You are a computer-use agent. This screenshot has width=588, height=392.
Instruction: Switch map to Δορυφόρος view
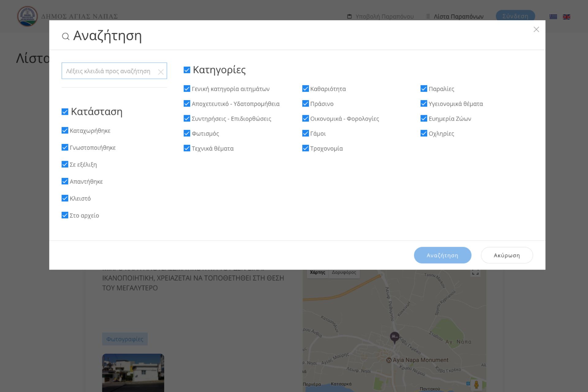(344, 272)
